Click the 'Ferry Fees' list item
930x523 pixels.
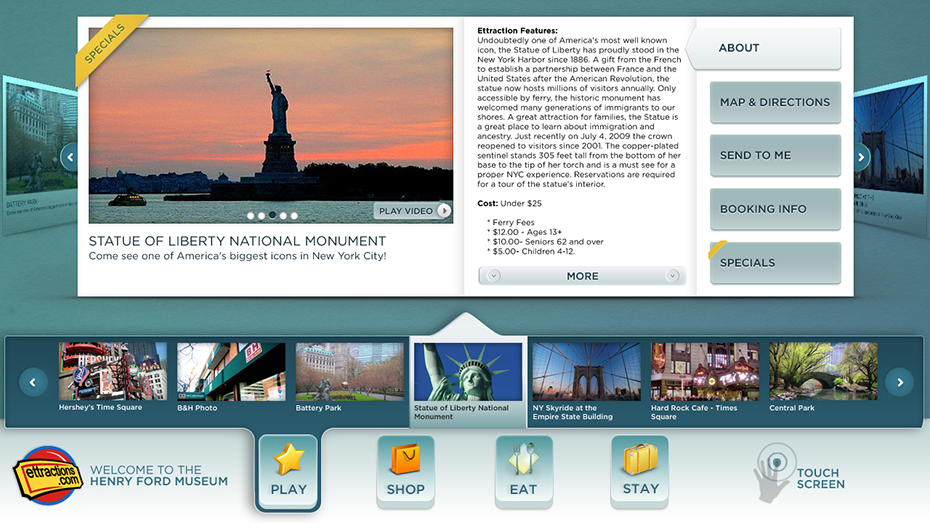pyautogui.click(x=513, y=222)
